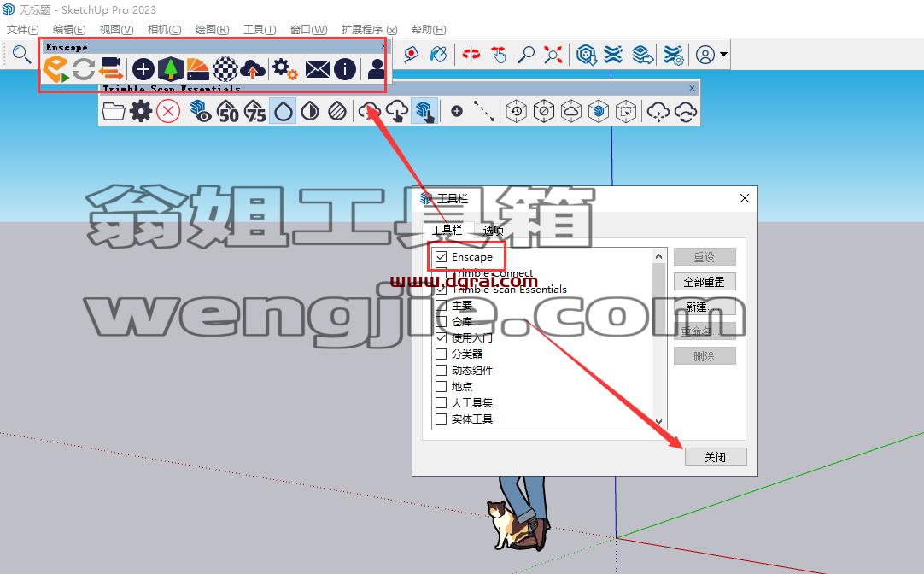Open the Enscape material library fan icon

click(198, 69)
